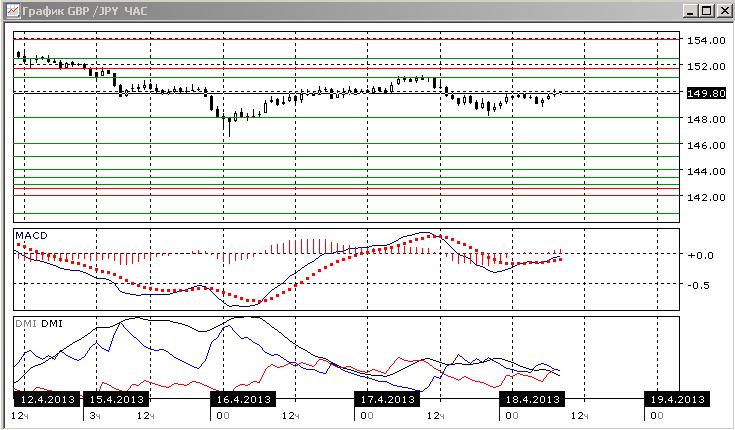Image resolution: width=735 pixels, height=430 pixels.
Task: Select the 15.4.2013 date marker
Action: (116, 399)
